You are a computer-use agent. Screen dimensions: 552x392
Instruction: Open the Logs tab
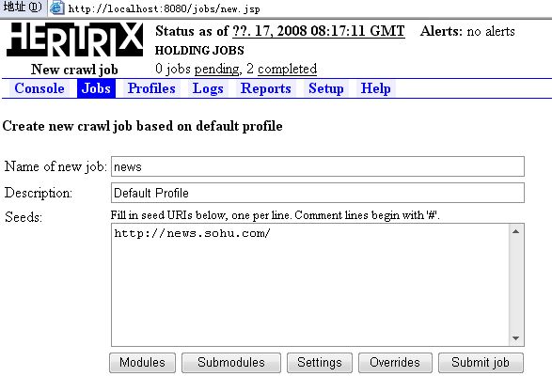coord(208,88)
